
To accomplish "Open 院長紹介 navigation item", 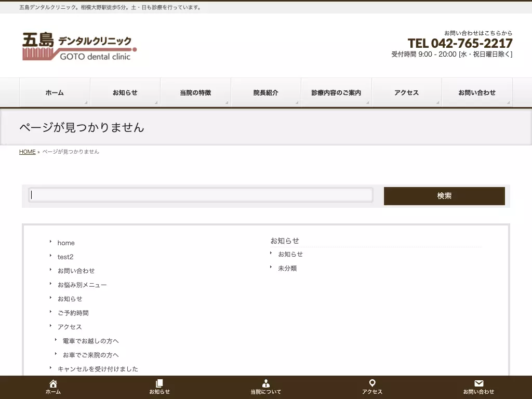I will coord(266,92).
